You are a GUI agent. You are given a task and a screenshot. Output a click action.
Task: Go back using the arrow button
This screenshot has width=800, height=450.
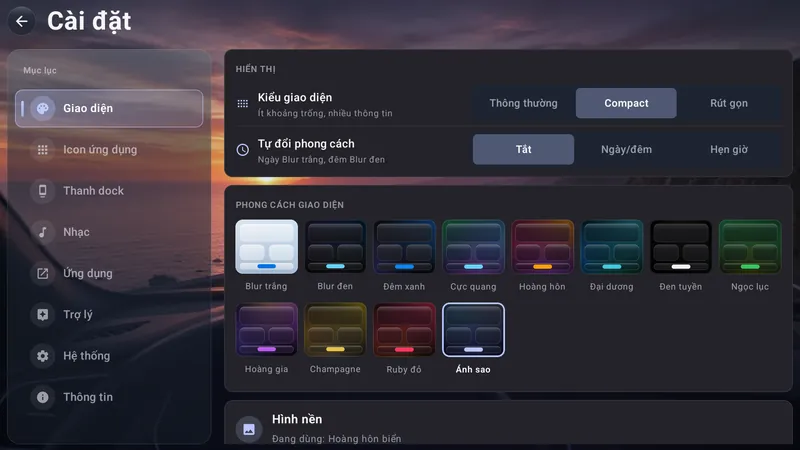[x=21, y=21]
